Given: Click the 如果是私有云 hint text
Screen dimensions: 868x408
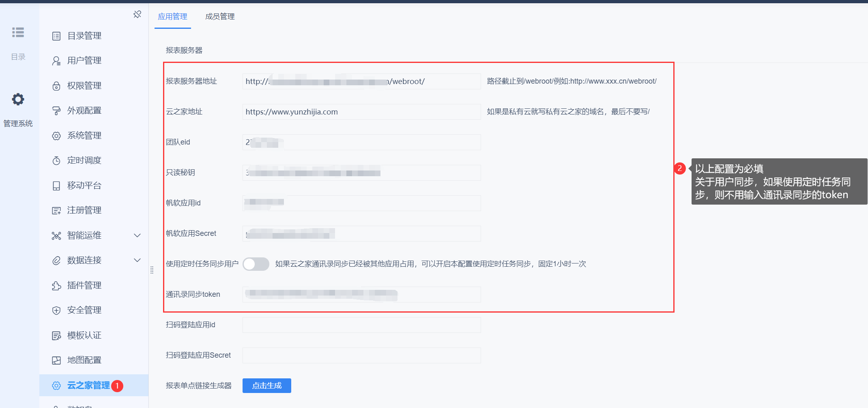Looking at the screenshot, I should (568, 112).
